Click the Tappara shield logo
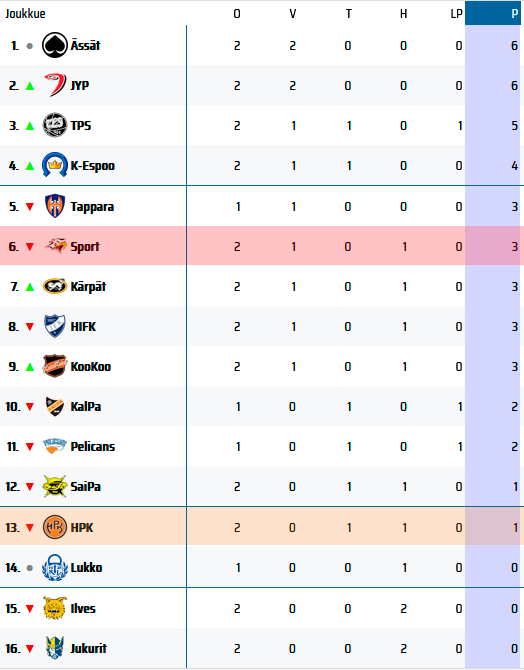524x670 pixels. (x=55, y=206)
